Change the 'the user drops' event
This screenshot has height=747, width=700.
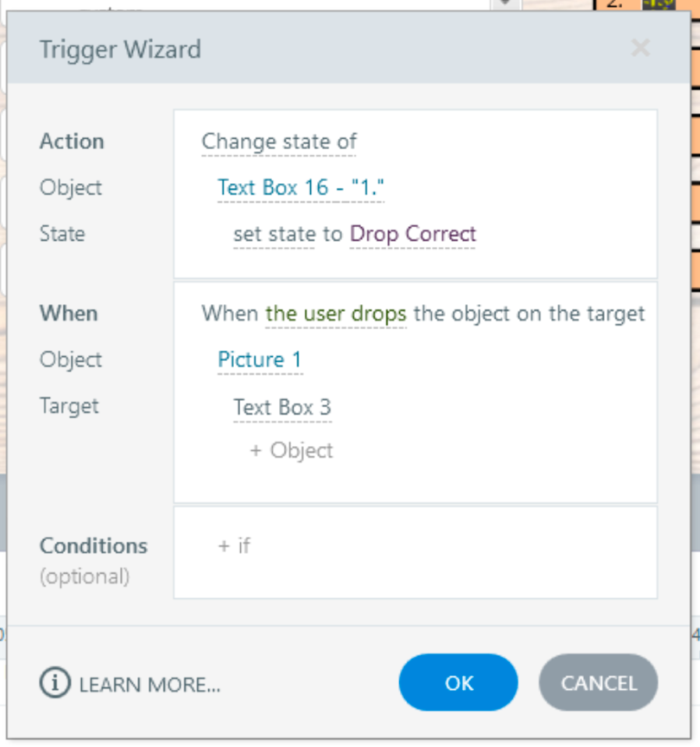[x=336, y=313]
